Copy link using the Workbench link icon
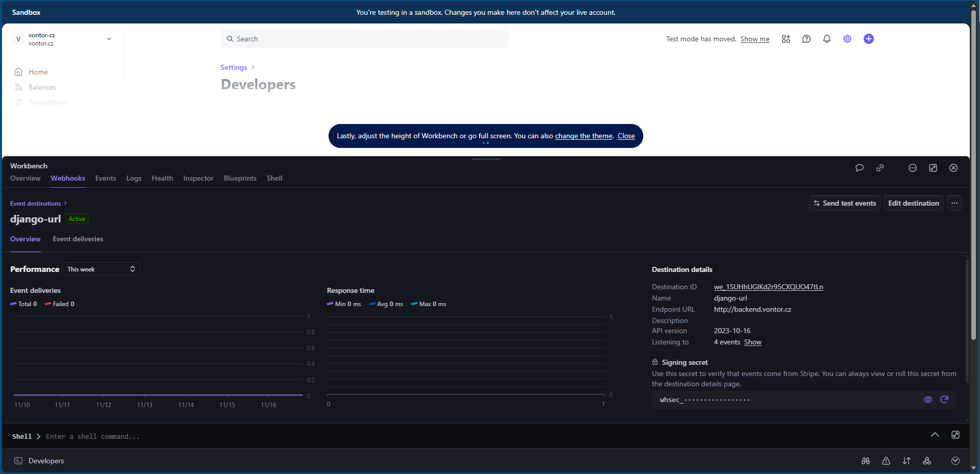Screen dimensions: 980x474 (x=880, y=168)
